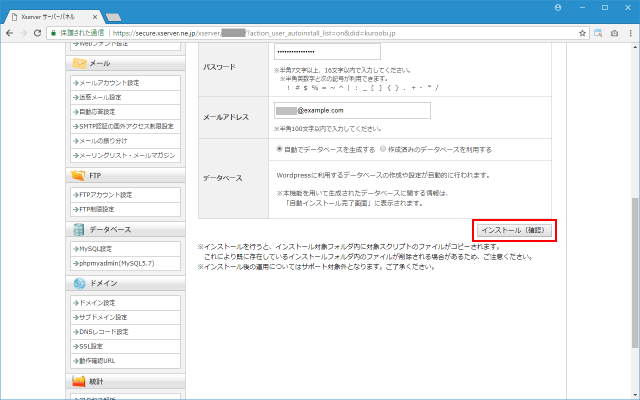Click the browser back arrow

tap(9, 33)
